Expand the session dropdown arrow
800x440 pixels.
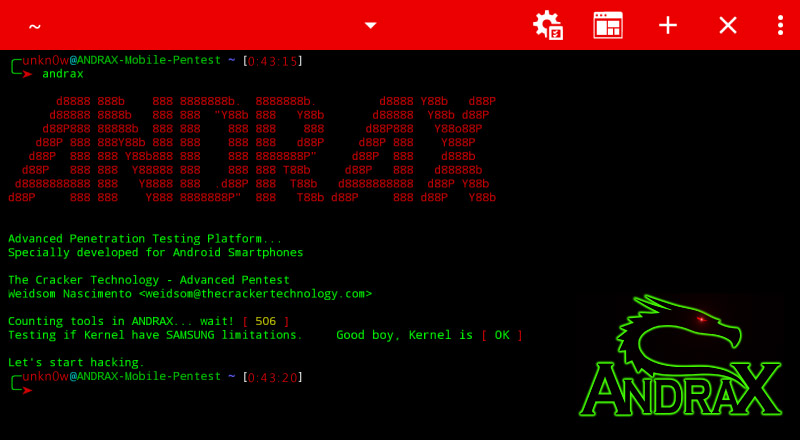(x=370, y=26)
